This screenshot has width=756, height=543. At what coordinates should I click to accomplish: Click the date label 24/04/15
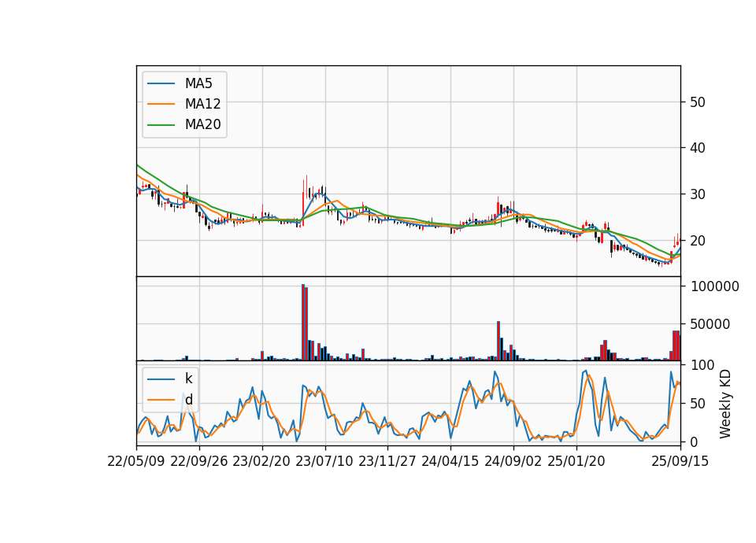(x=450, y=461)
